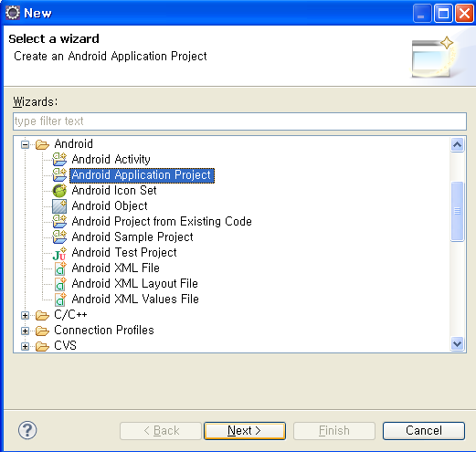Click the Eclipse icon in the title bar

coord(13,13)
